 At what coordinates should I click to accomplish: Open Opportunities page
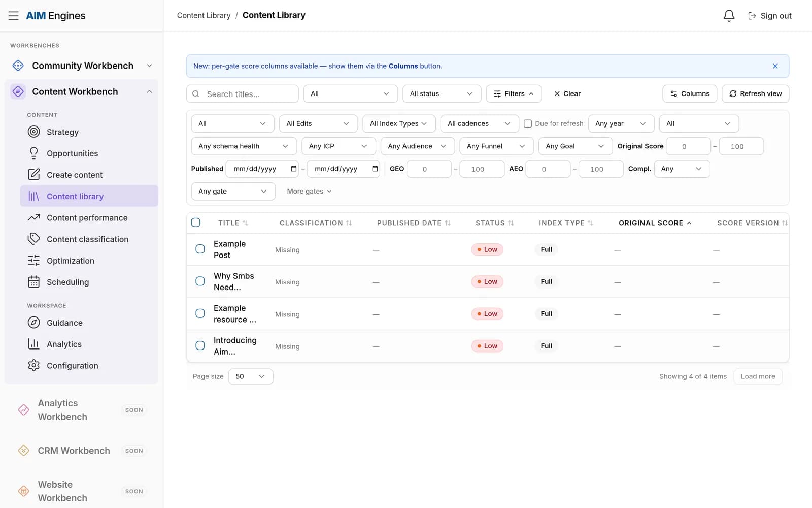(89, 153)
